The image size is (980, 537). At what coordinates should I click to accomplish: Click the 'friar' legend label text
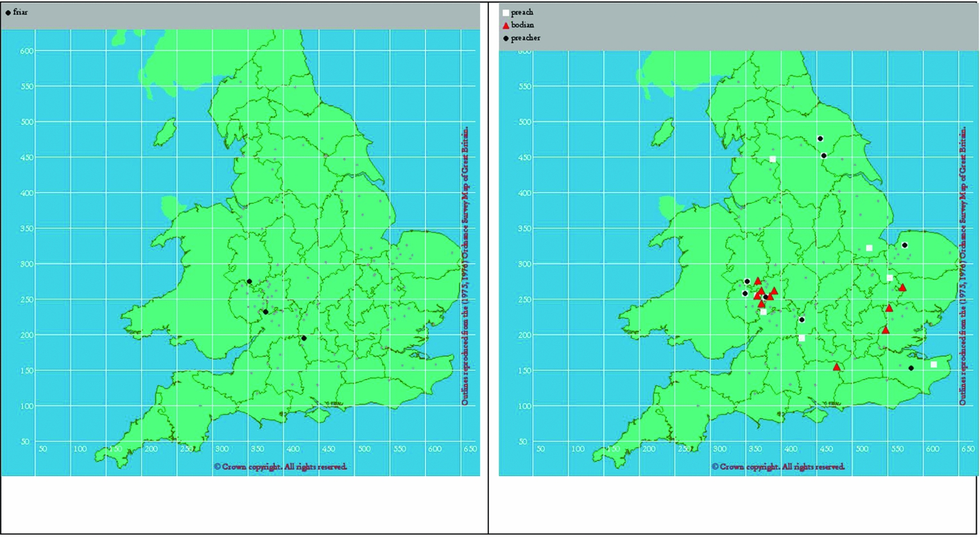click(21, 12)
